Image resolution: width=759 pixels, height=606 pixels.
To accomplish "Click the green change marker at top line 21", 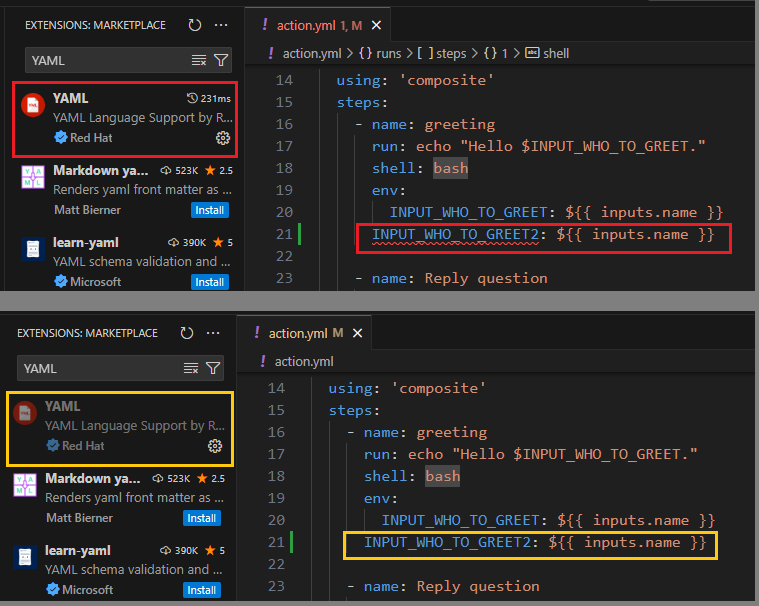I will tap(300, 234).
